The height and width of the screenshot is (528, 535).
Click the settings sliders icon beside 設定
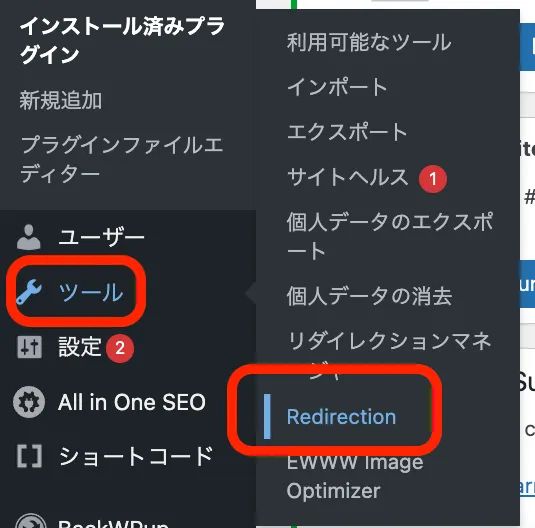tap(30, 347)
